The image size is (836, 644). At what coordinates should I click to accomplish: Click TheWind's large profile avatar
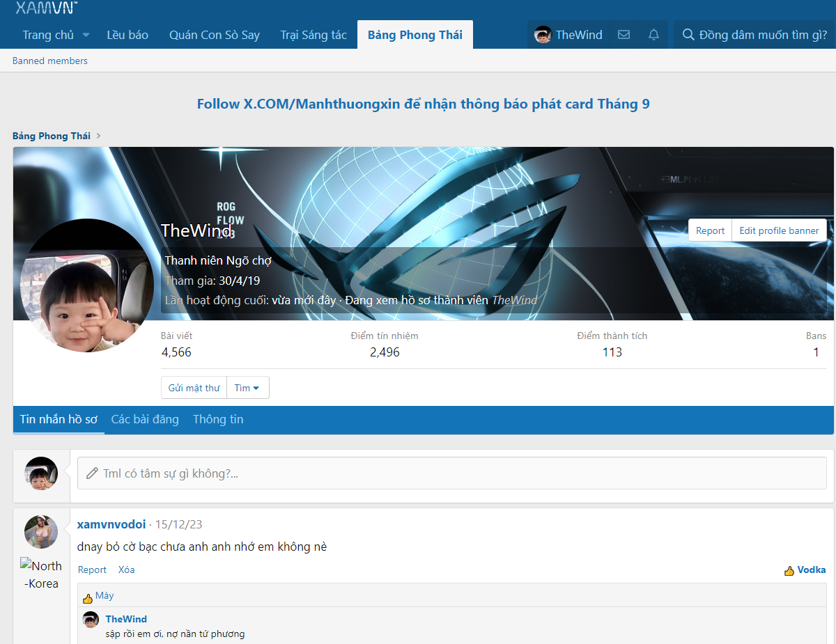pyautogui.click(x=88, y=285)
